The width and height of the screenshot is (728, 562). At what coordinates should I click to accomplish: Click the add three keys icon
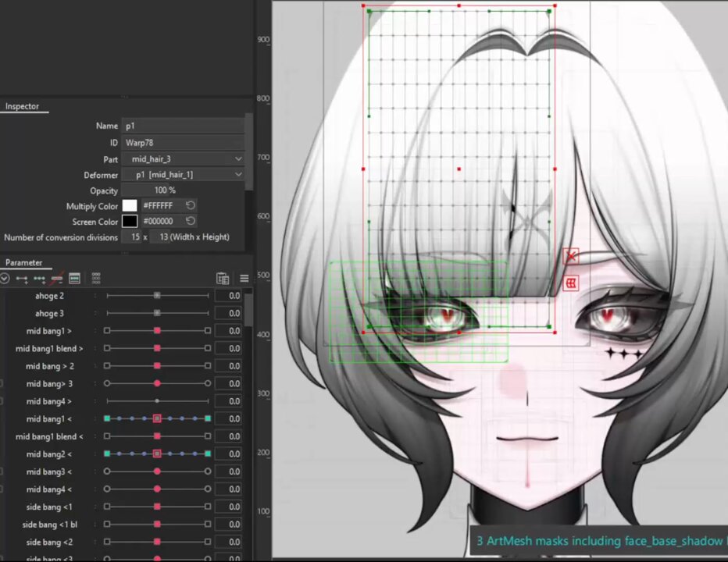pyautogui.click(x=40, y=279)
